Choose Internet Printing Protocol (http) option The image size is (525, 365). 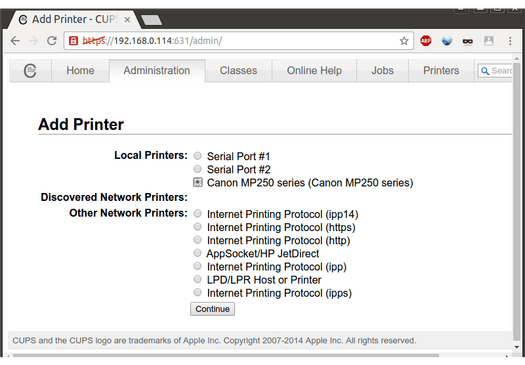click(x=198, y=240)
